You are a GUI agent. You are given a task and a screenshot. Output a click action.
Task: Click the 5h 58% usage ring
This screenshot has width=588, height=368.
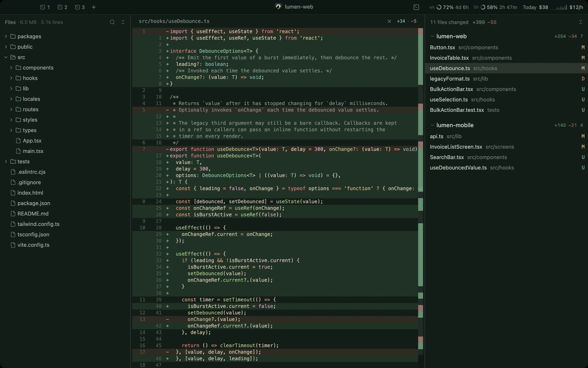pos(483,7)
